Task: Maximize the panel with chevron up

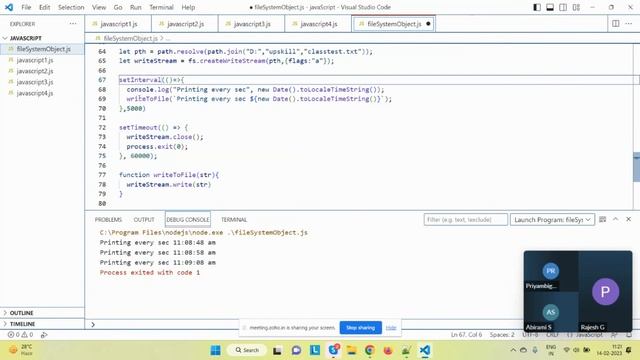Action: point(616,219)
